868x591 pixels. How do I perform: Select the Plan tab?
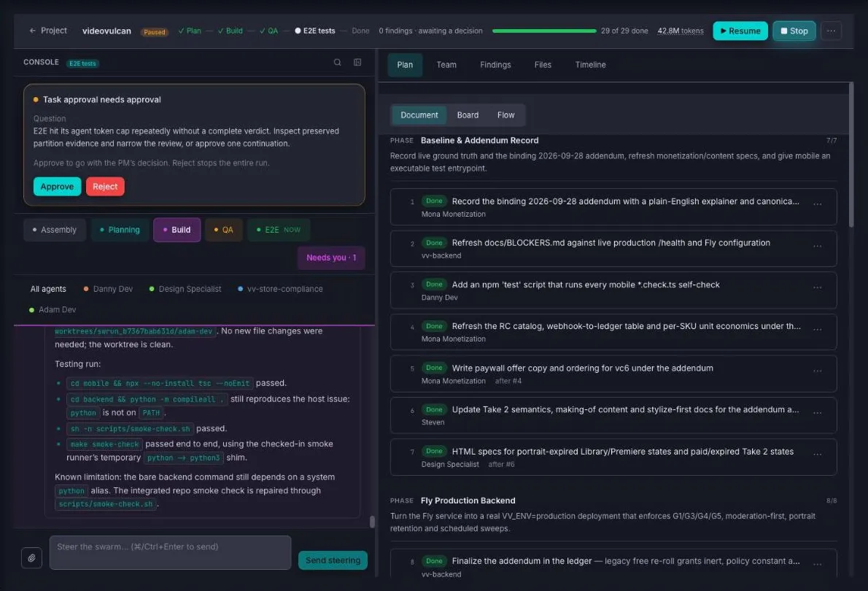[x=405, y=65]
